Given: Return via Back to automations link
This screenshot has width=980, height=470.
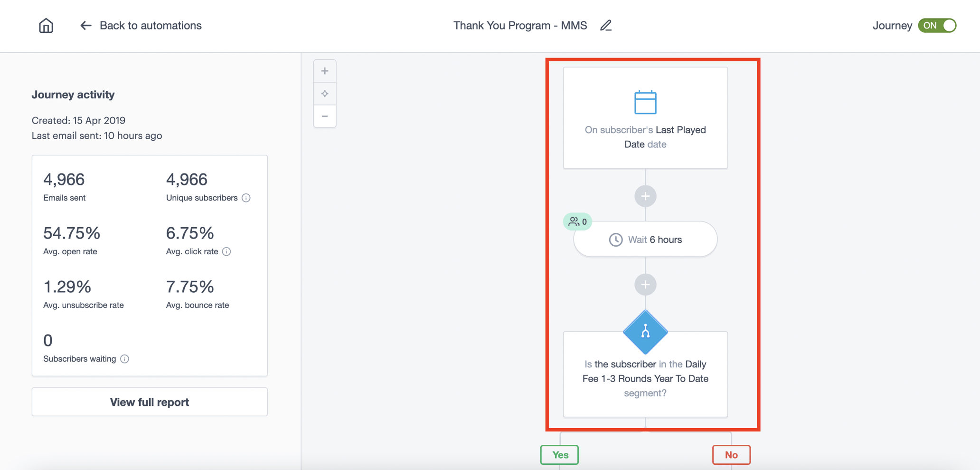Looking at the screenshot, I should tap(150, 25).
